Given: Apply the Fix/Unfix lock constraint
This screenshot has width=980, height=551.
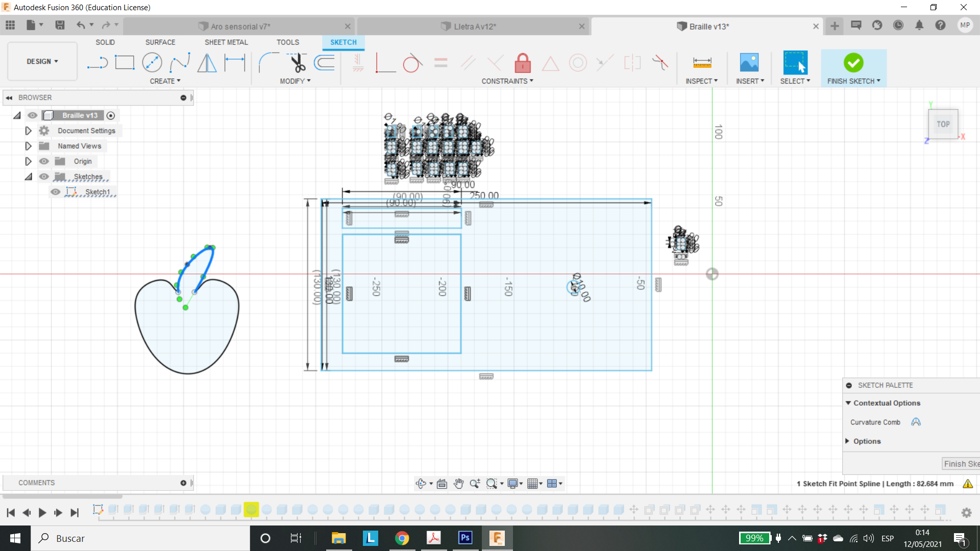Looking at the screenshot, I should pos(523,63).
